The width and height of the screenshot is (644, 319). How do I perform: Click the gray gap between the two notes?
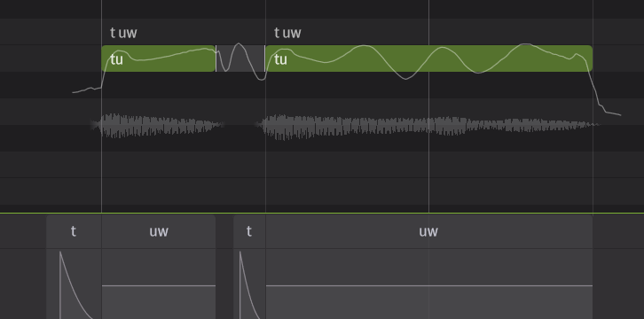pos(240,58)
